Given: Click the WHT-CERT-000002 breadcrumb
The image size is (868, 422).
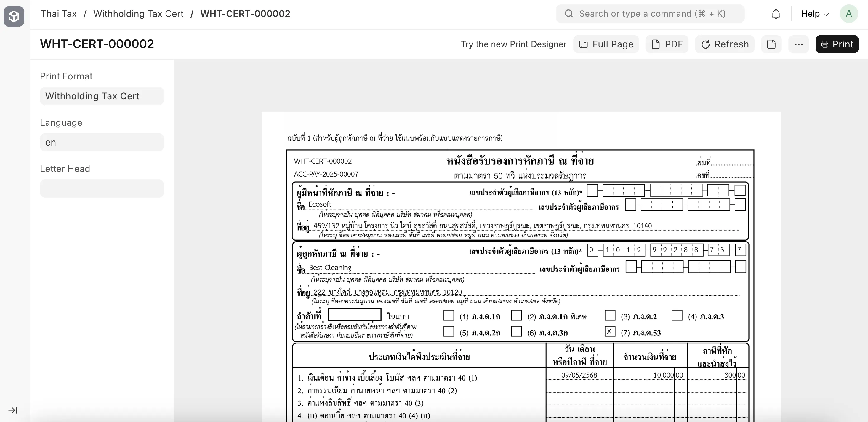Looking at the screenshot, I should tap(245, 14).
